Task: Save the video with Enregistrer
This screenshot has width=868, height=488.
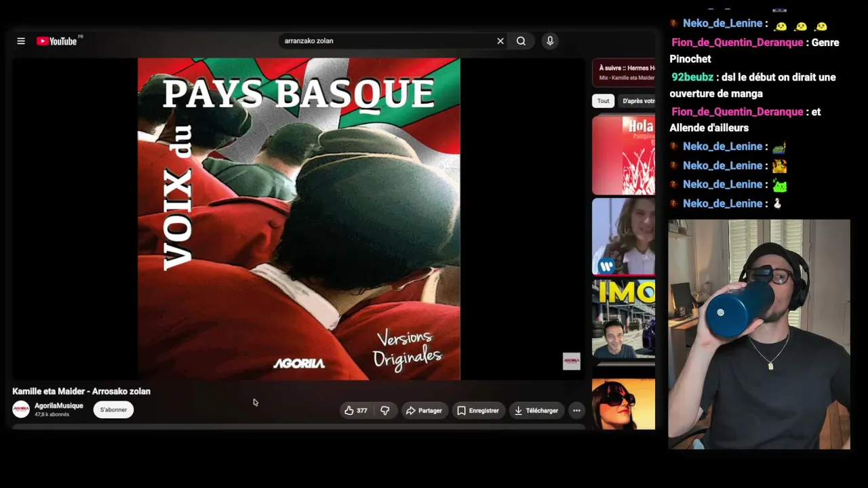Action: tap(478, 411)
